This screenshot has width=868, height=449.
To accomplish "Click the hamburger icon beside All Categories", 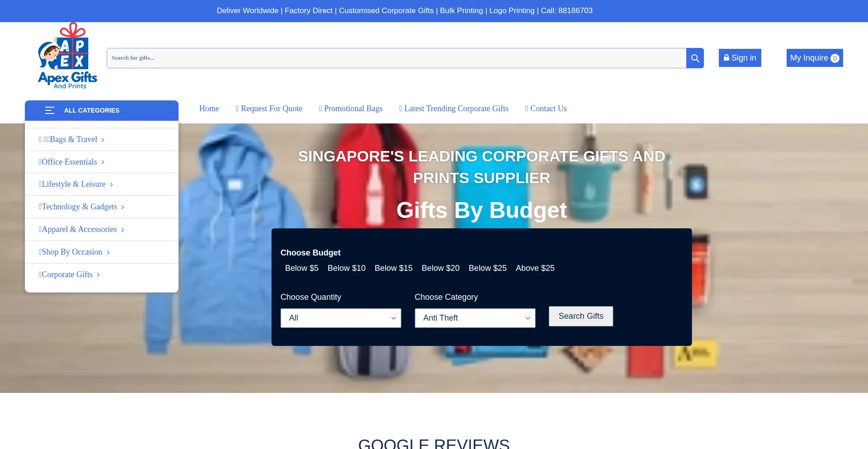I will click(50, 110).
